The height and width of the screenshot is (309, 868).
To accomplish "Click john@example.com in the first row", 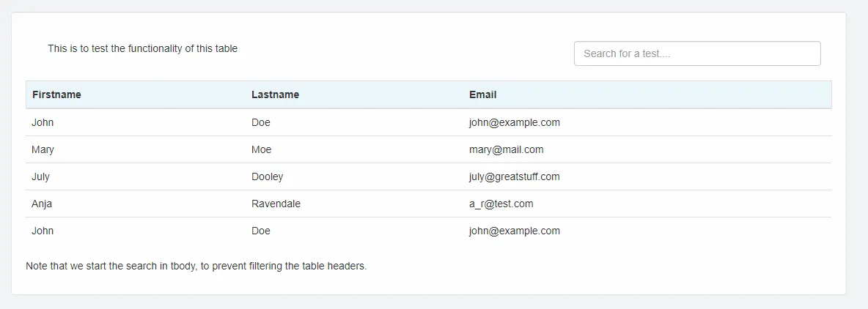I will tap(514, 122).
